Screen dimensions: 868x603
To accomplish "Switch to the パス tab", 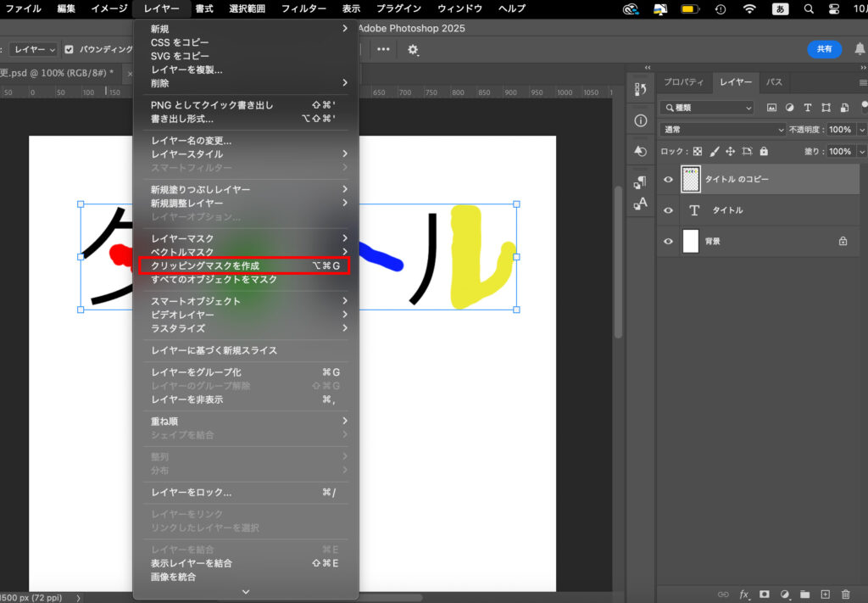I will 774,82.
